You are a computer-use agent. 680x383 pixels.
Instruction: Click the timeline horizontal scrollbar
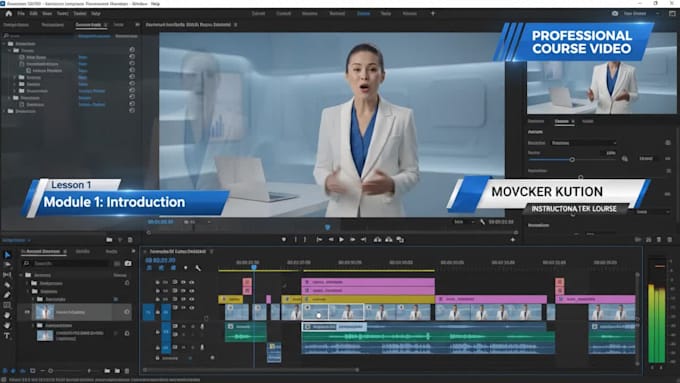[x=250, y=370]
